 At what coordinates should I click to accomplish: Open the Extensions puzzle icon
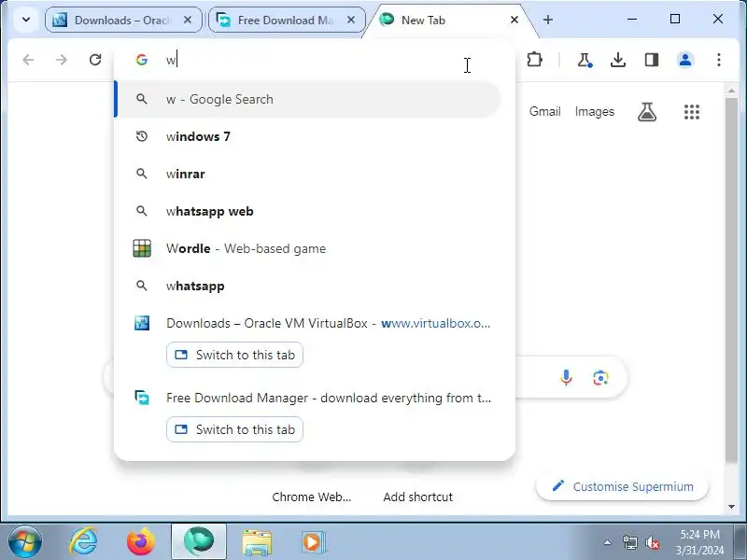[x=534, y=60]
